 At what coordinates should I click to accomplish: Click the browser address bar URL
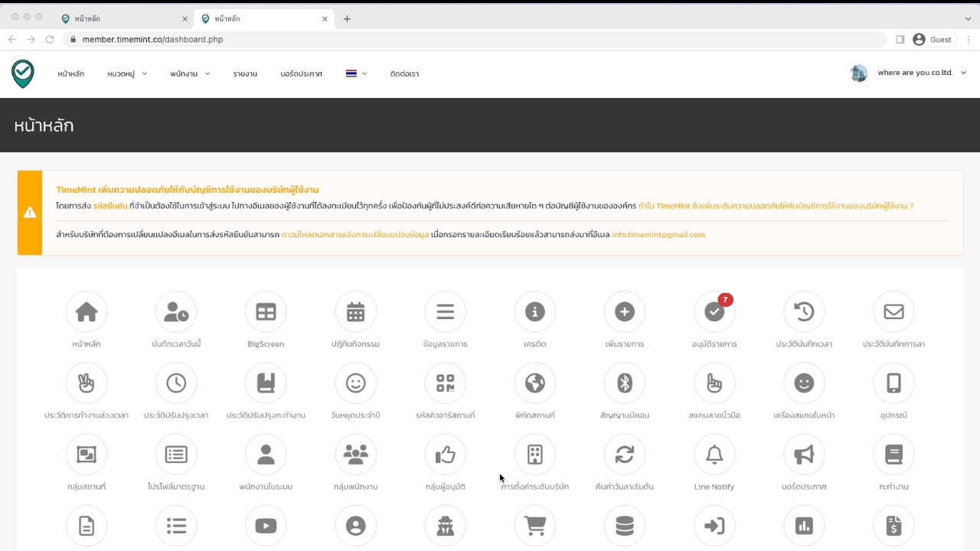152,40
